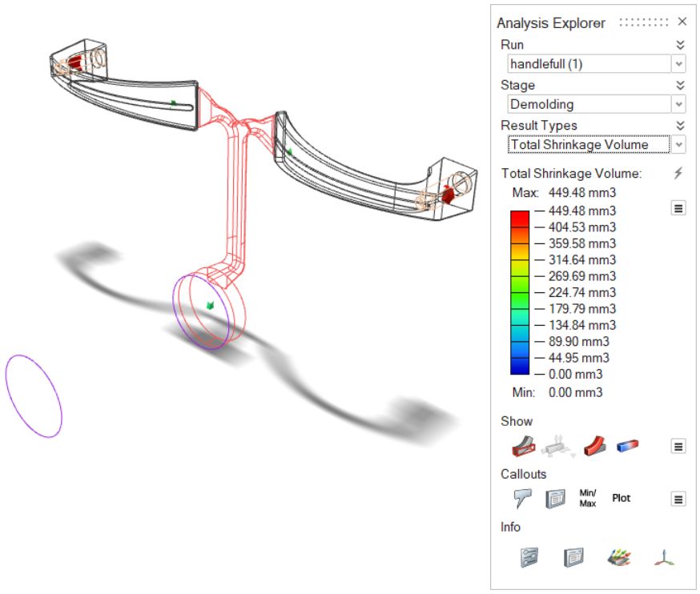The image size is (700, 594).
Task: Click the green marker inside the sprue circle
Action: [x=211, y=306]
